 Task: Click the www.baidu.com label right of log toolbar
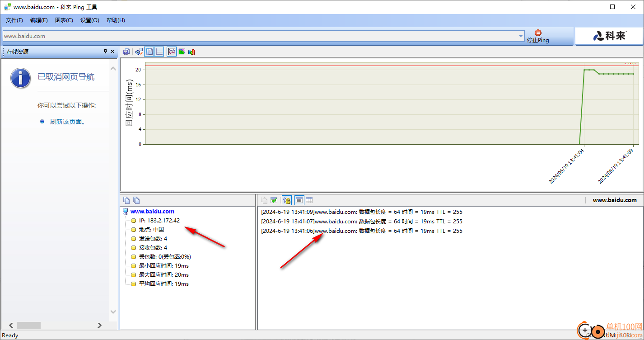coord(615,200)
